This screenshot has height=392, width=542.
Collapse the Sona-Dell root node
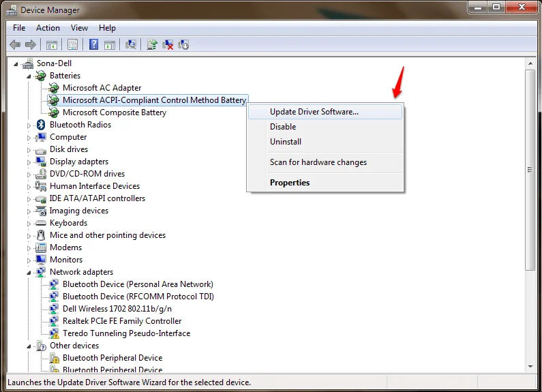16,64
